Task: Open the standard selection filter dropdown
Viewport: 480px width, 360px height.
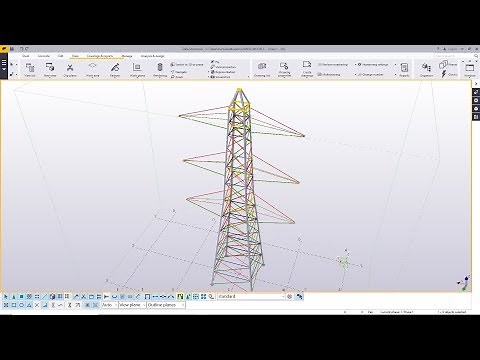Action: [252, 296]
